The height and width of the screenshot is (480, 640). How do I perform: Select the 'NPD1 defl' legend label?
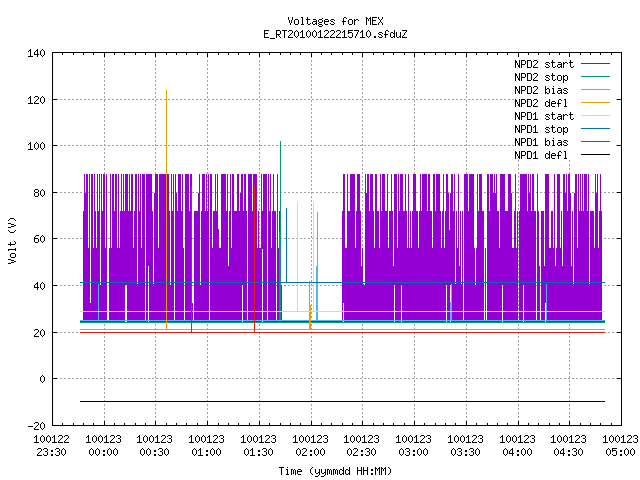541,155
